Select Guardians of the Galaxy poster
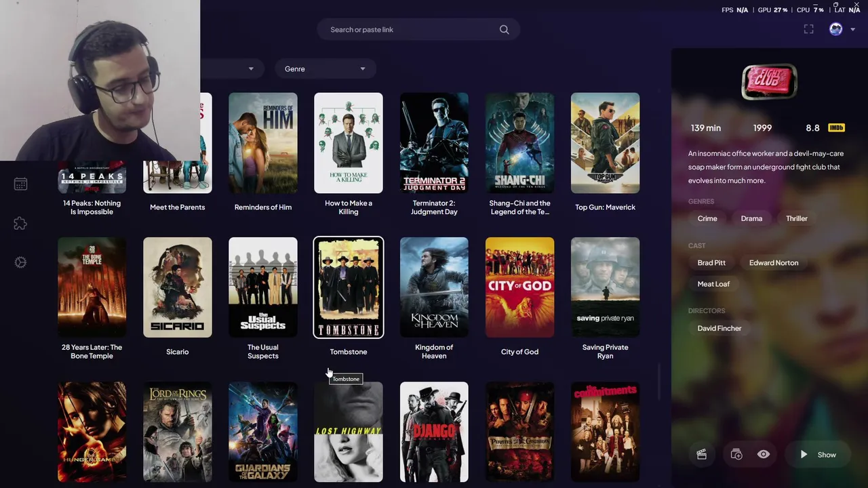 tap(263, 432)
